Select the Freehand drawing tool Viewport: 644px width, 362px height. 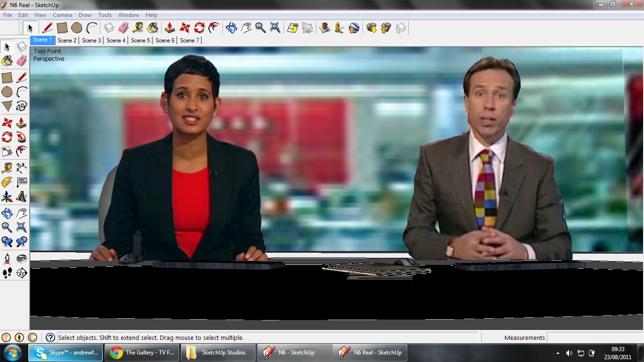pos(22,106)
